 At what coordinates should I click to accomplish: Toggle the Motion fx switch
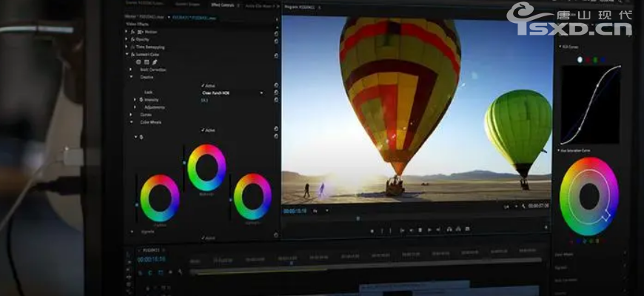pos(133,32)
